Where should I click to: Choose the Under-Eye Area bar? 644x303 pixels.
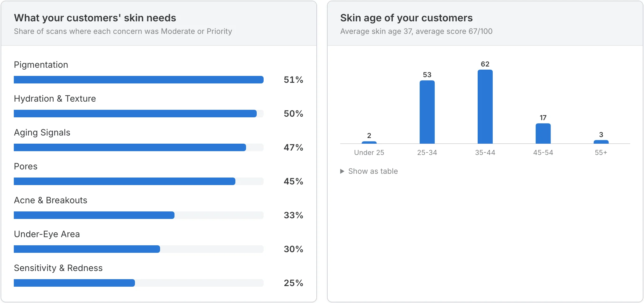139,249
